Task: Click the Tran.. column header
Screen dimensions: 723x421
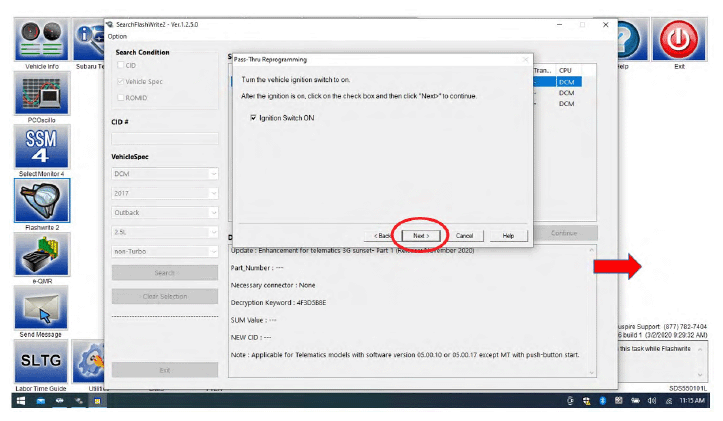Action: pyautogui.click(x=544, y=71)
